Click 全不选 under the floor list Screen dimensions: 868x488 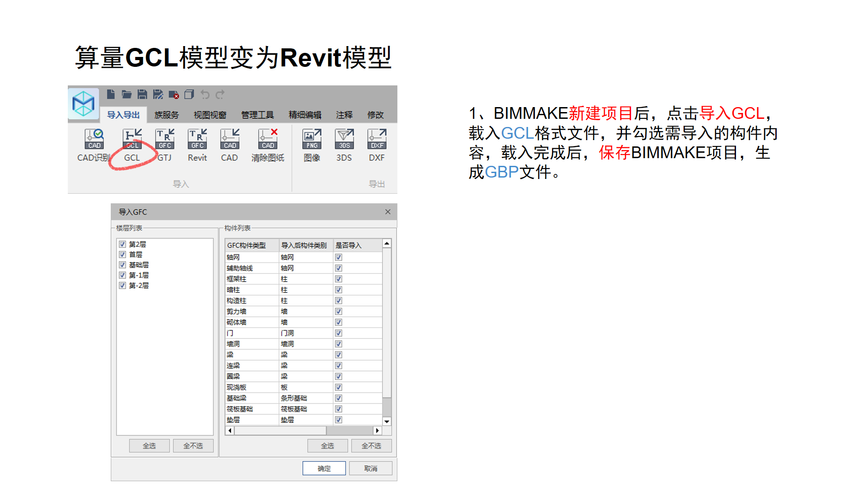point(193,446)
